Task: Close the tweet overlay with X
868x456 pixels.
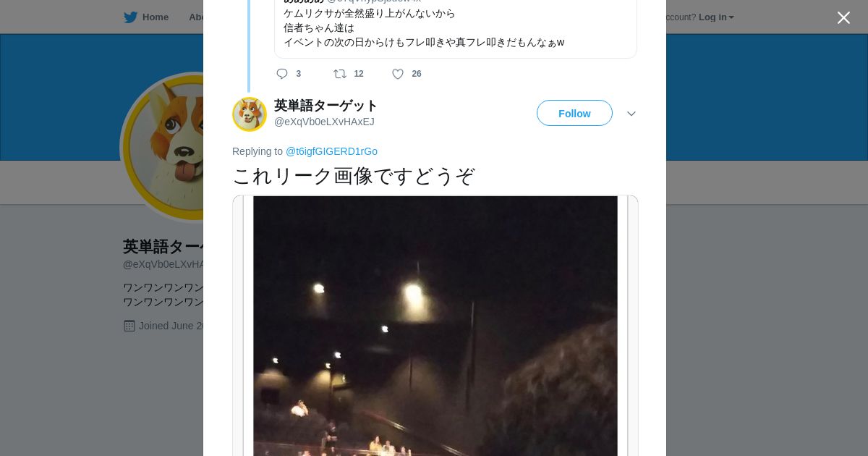Action: tap(843, 17)
